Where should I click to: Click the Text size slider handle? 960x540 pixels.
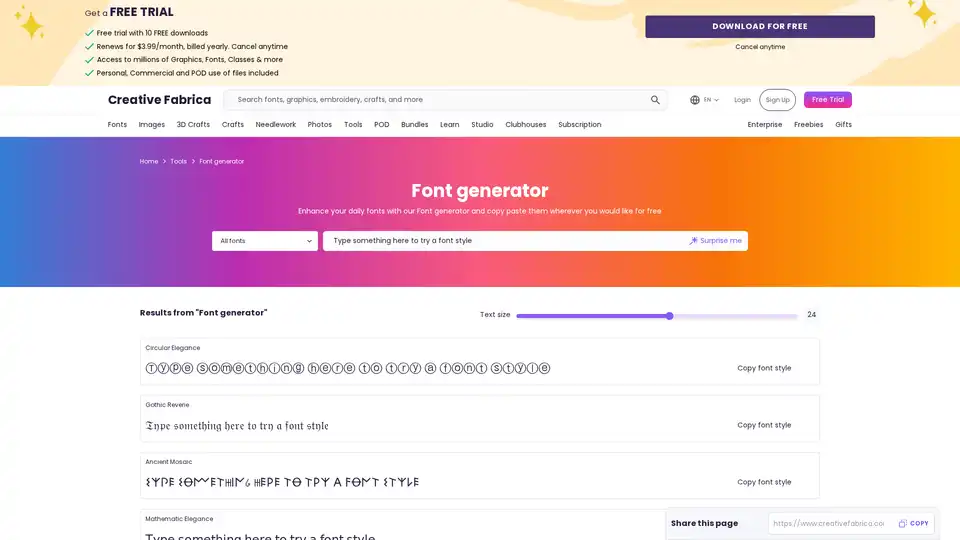pos(669,315)
